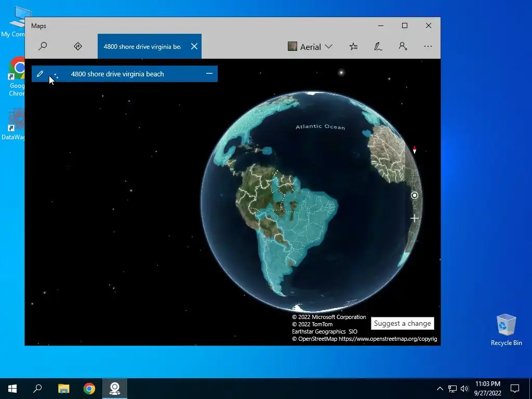Click the '© 2022 TomTom' attribution
Viewport: 532px width, 399px height.
coord(312,324)
